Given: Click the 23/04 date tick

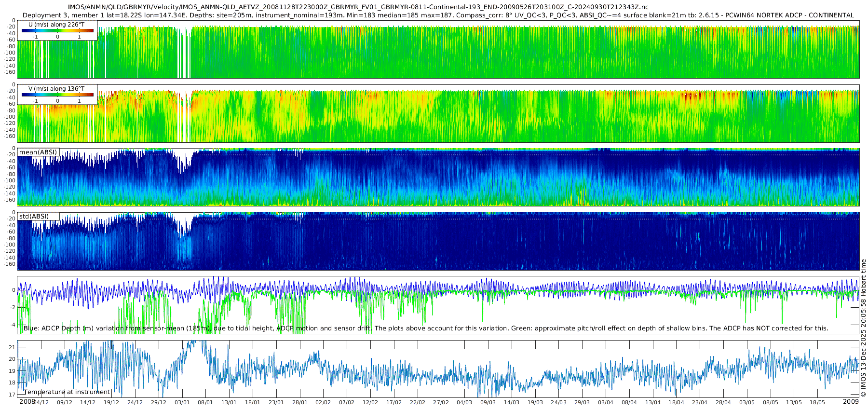Looking at the screenshot, I should coord(699,402).
